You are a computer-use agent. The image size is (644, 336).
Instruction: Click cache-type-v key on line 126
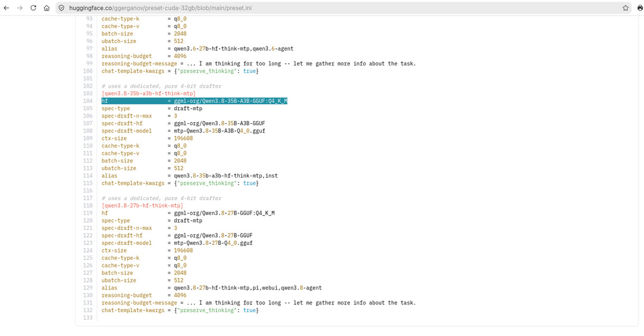(x=120, y=266)
